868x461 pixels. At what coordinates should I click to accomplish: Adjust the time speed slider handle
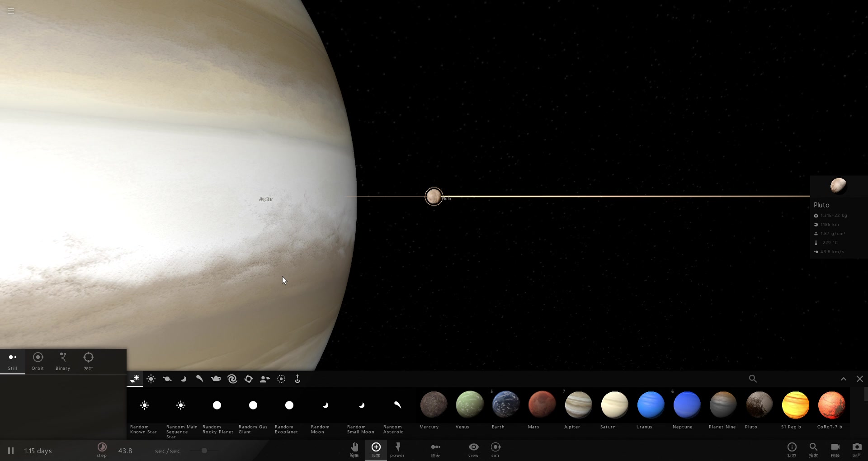(x=204, y=451)
